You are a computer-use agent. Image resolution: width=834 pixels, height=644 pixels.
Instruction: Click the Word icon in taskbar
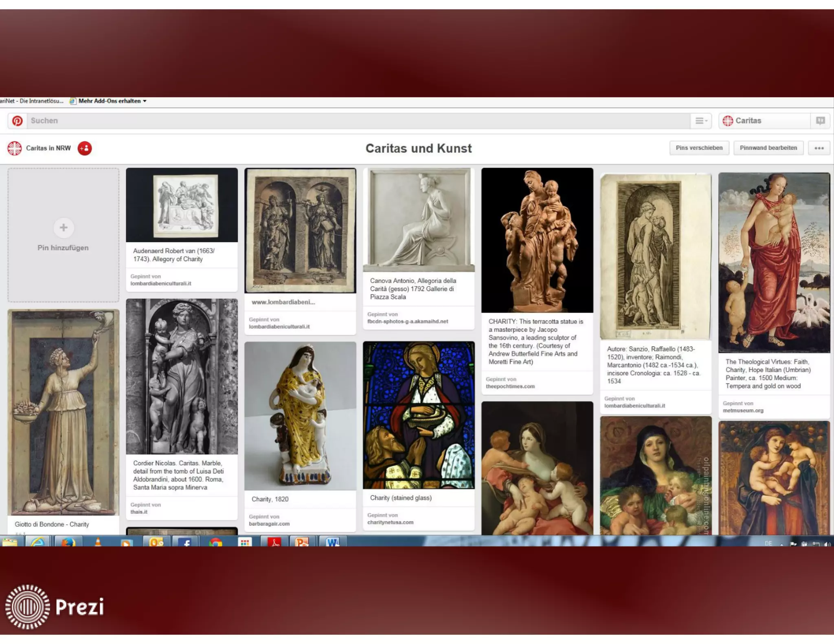point(332,542)
